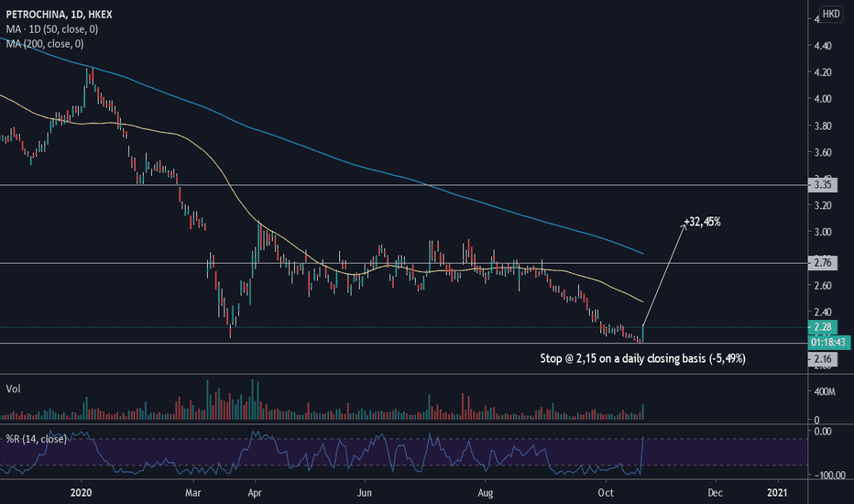The image size is (854, 504).
Task: Click the Jun date axis label
Action: [364, 493]
